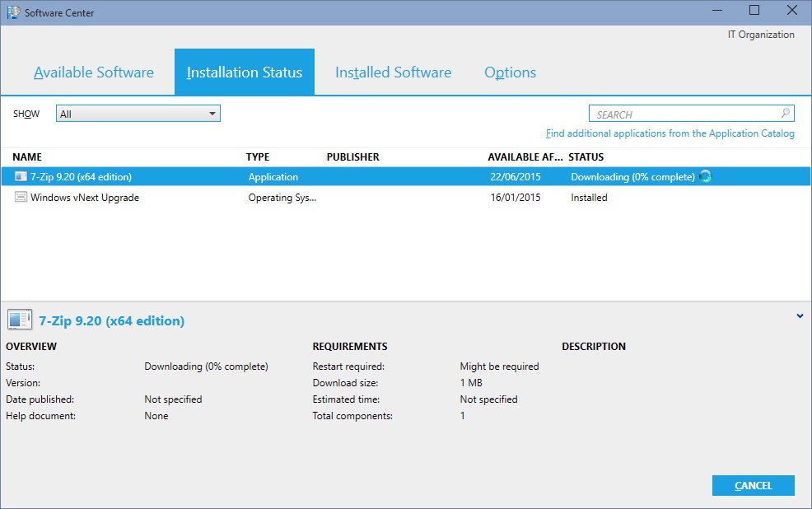Screen dimensions: 812x509
Task: Click the large 7-Zip icon in details pane
Action: tap(20, 320)
